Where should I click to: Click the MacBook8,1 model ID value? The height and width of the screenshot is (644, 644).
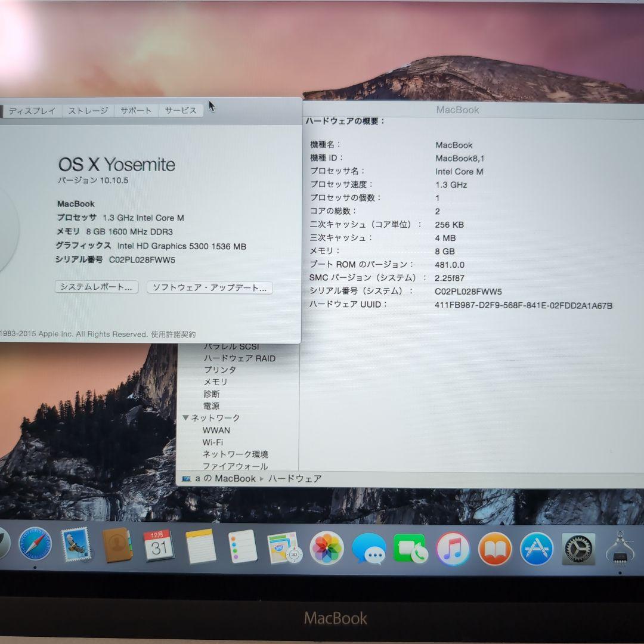(460, 159)
